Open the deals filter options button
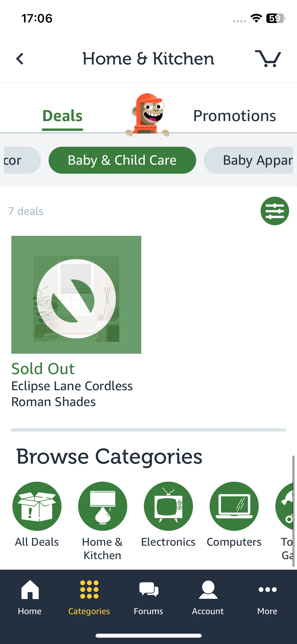This screenshot has width=297, height=644. (275, 211)
